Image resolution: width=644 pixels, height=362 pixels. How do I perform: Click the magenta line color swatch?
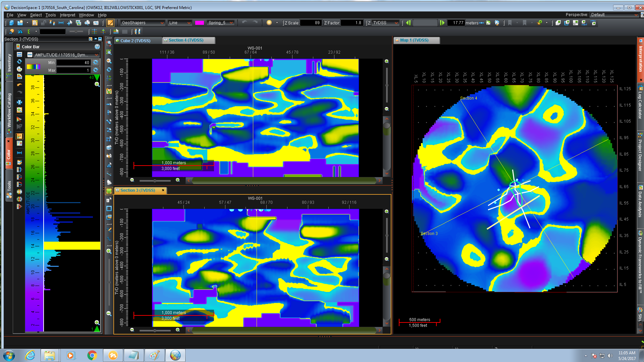[x=200, y=23]
